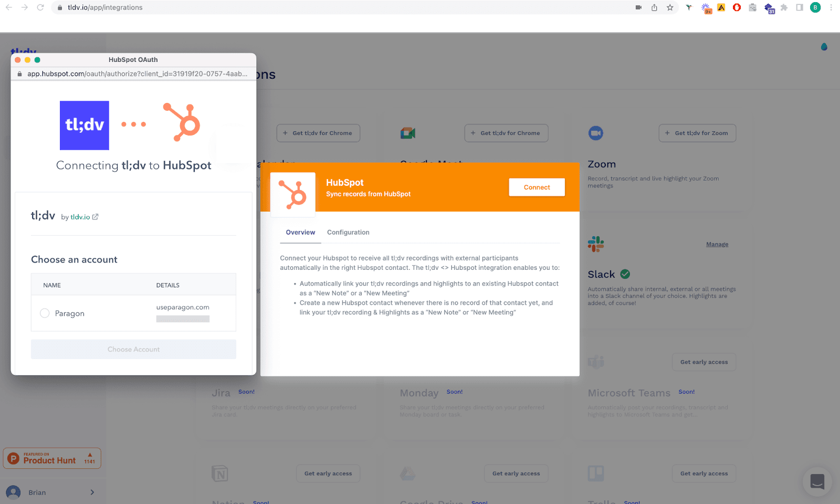Open the Chrome profile avatar B
Image resolution: width=840 pixels, height=504 pixels.
tap(815, 7)
